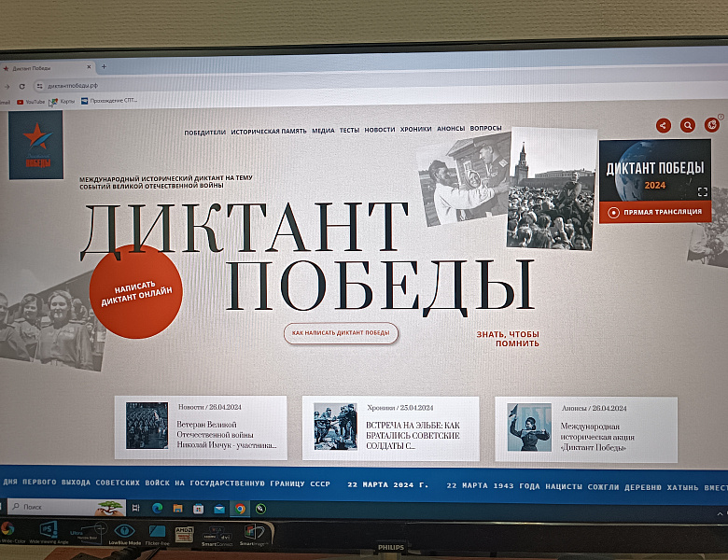
Task: Open the Карты bookmark
Action: [63, 101]
